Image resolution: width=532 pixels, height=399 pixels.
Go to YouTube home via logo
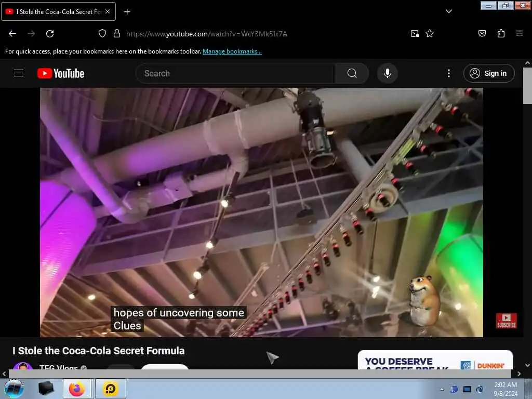(61, 73)
